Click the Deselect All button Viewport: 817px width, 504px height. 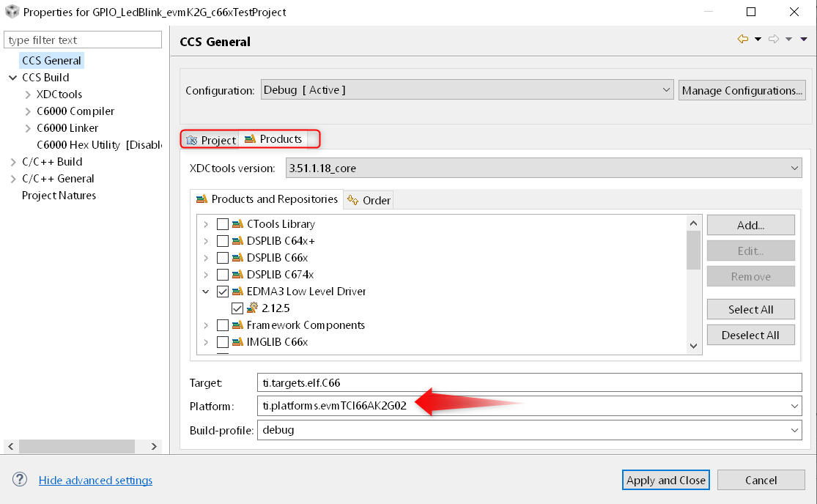click(x=750, y=335)
